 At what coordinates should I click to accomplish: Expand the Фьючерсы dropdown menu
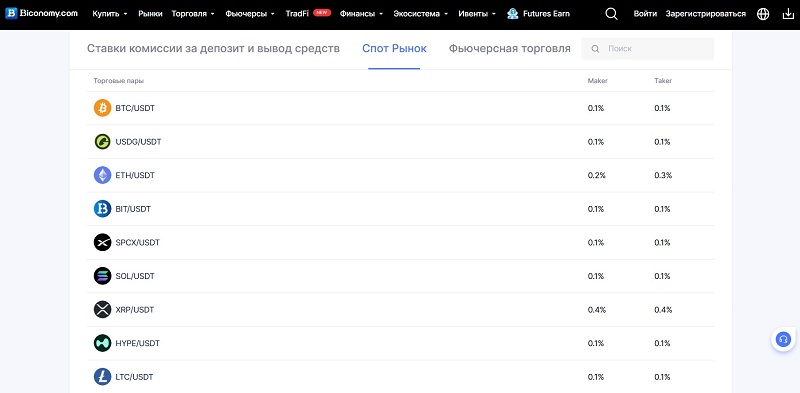click(x=250, y=14)
